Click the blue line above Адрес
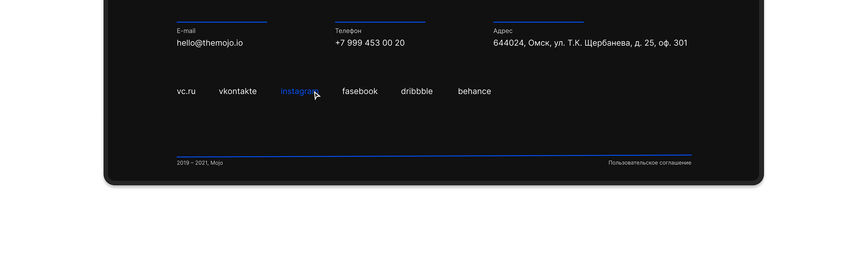The width and height of the screenshot is (868, 278). pos(538,22)
